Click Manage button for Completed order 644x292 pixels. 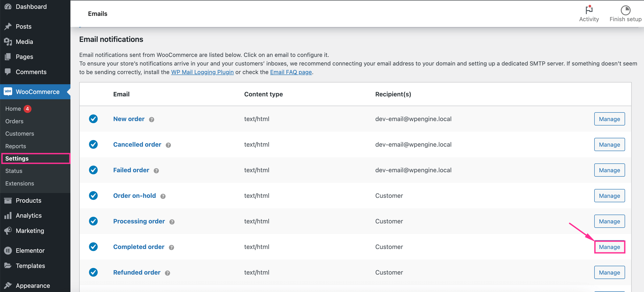[610, 247]
